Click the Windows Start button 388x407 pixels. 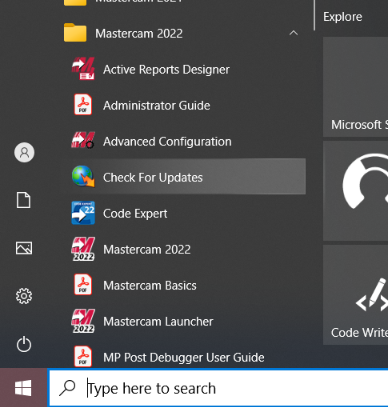(x=23, y=388)
